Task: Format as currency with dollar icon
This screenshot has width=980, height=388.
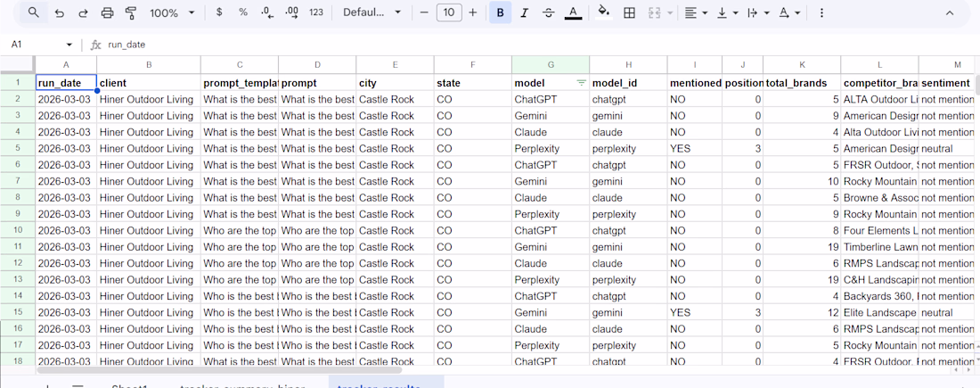Action: click(219, 13)
